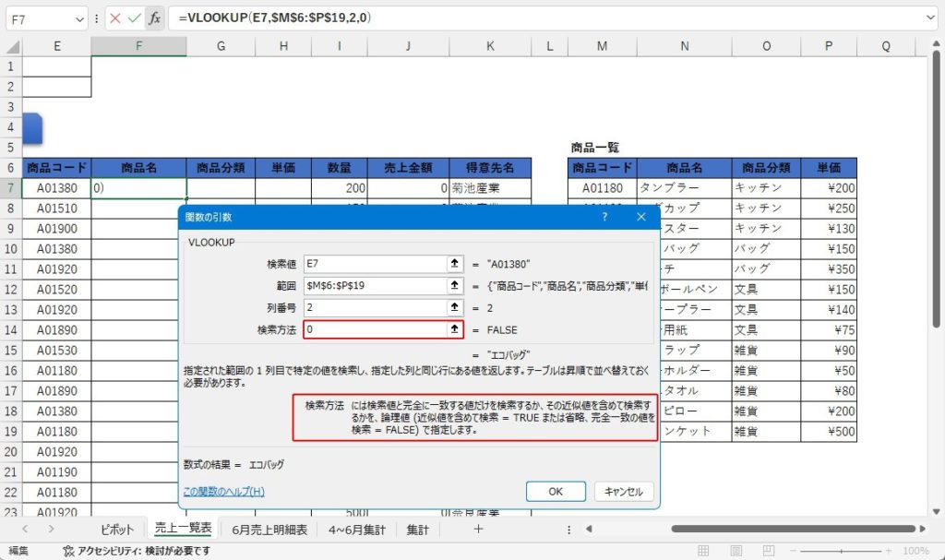This screenshot has height=560, width=945.
Task: Click the Insert Function fx icon
Action: pos(154,18)
